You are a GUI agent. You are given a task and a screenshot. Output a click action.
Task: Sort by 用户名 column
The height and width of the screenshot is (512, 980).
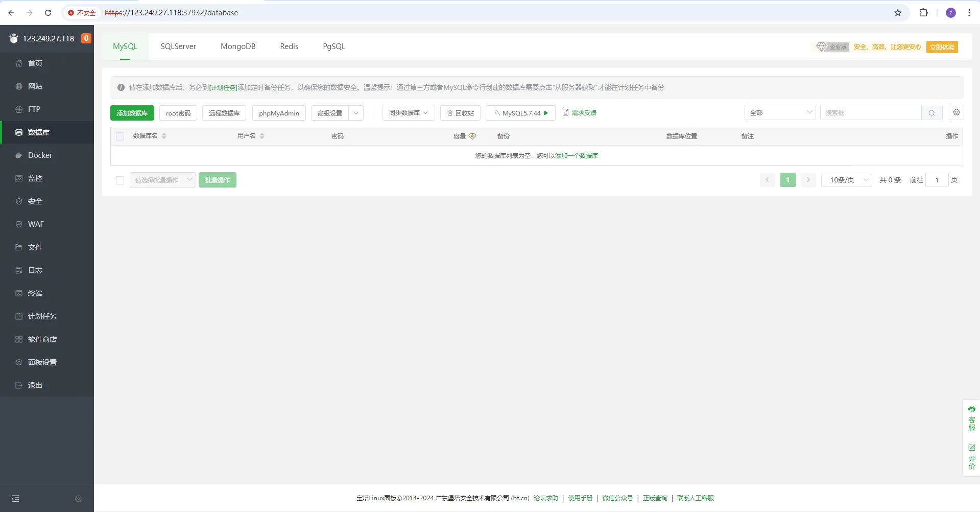pyautogui.click(x=262, y=136)
